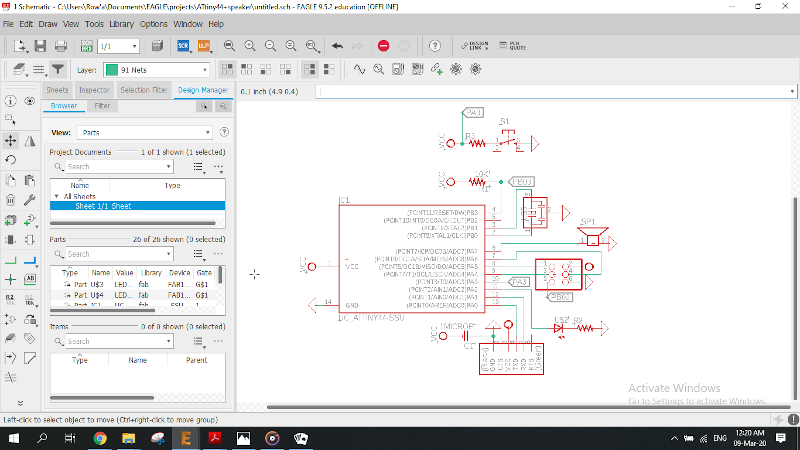Open Items search dropdown arrow
800x450 pixels.
[168, 341]
